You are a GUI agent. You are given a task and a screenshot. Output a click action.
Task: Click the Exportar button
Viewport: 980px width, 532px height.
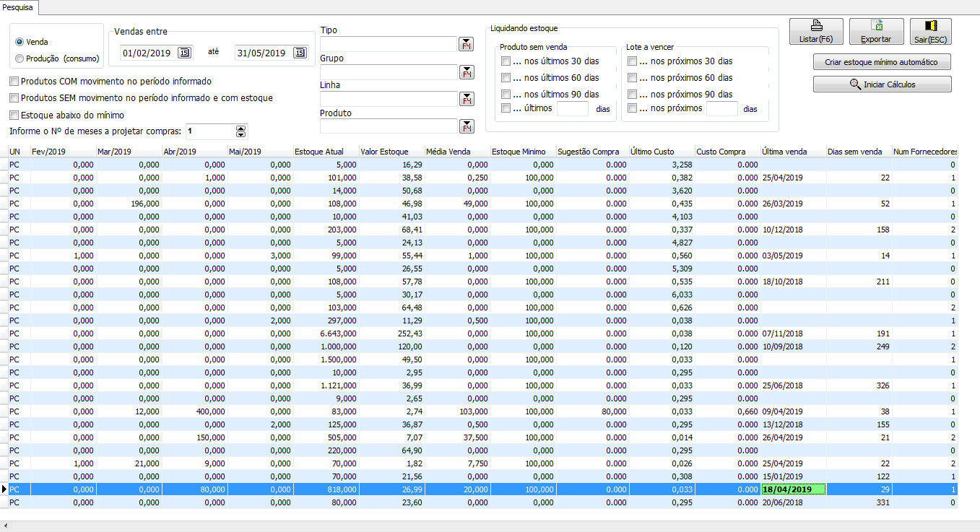point(876,32)
